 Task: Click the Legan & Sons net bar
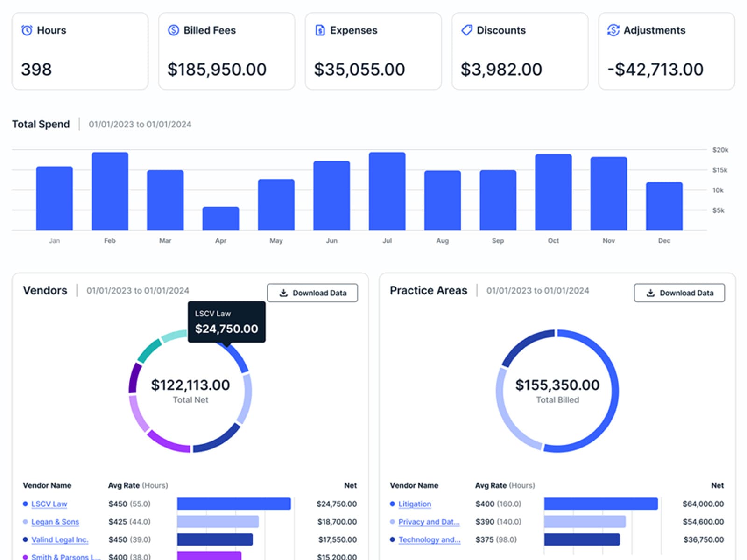pos(218,522)
